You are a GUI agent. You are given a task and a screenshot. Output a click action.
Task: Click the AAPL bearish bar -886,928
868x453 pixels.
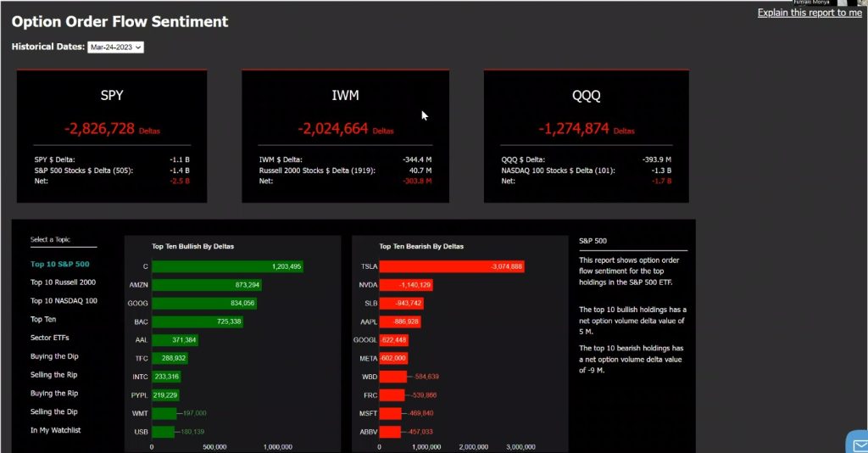[400, 322]
